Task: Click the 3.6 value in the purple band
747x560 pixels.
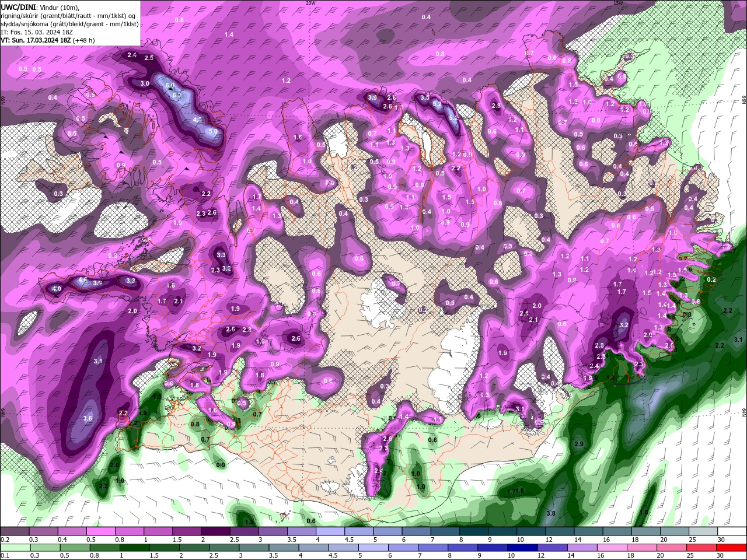Action: tap(88, 418)
